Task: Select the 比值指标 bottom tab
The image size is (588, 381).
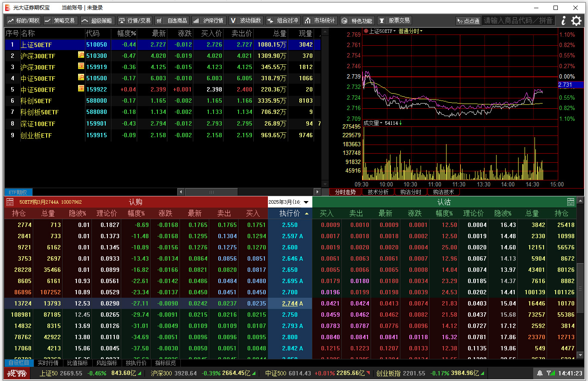Action: [78, 363]
